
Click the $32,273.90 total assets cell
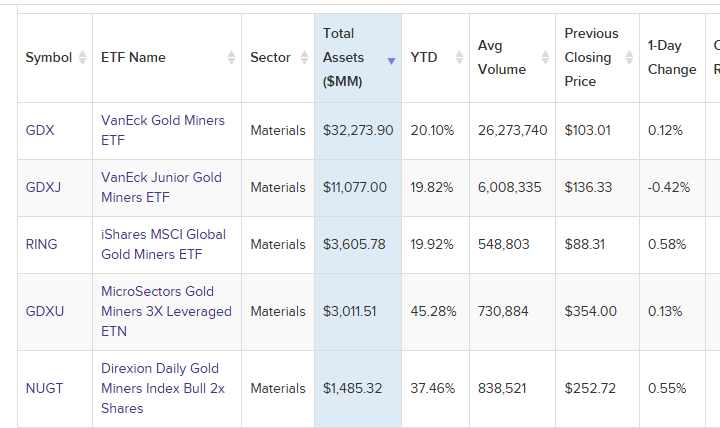(357, 130)
